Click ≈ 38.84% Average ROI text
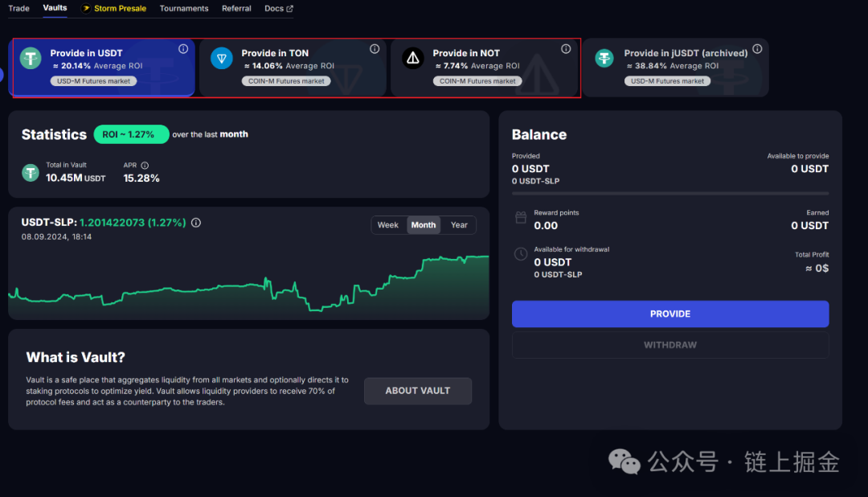This screenshot has height=497, width=868. click(672, 65)
